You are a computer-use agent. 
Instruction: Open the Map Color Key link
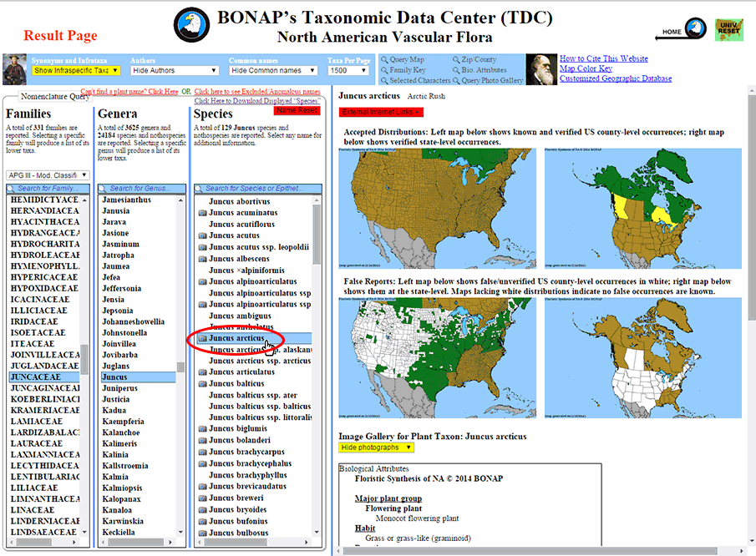point(586,68)
